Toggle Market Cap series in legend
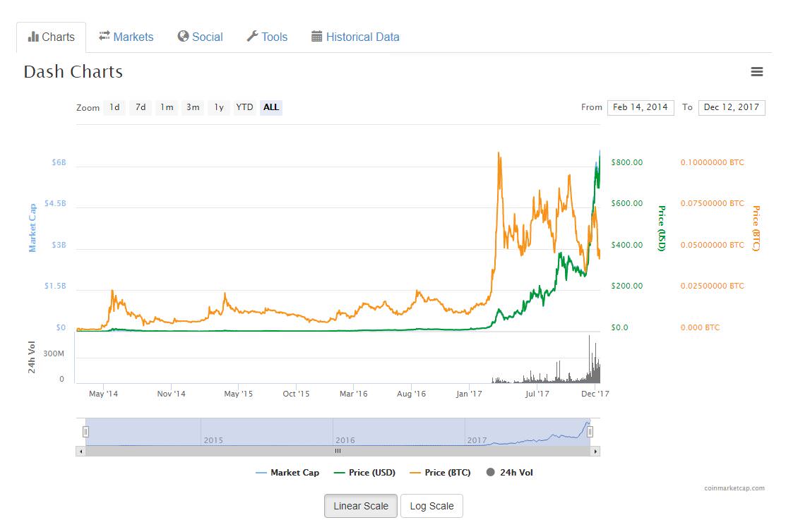This screenshot has width=810, height=532. click(x=287, y=473)
